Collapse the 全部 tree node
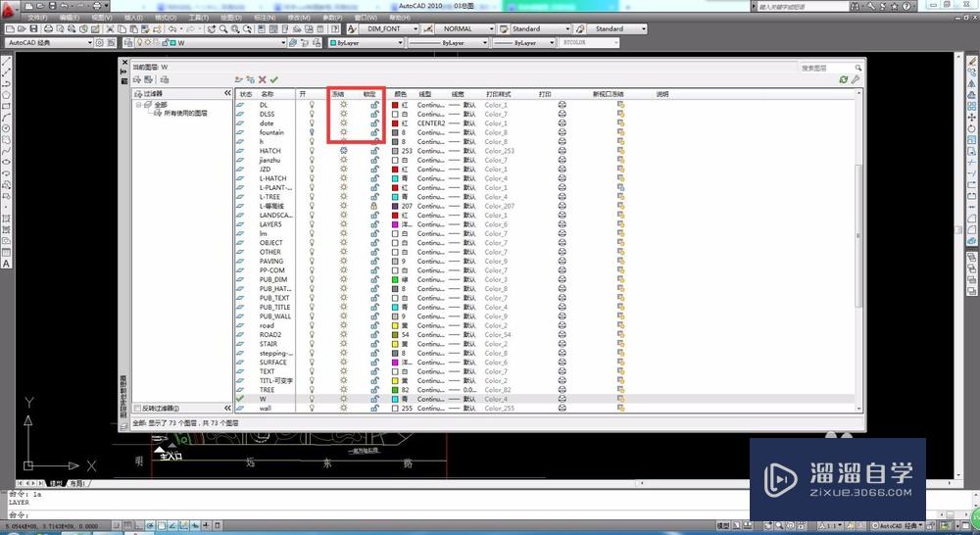The height and width of the screenshot is (535, 980). click(139, 105)
